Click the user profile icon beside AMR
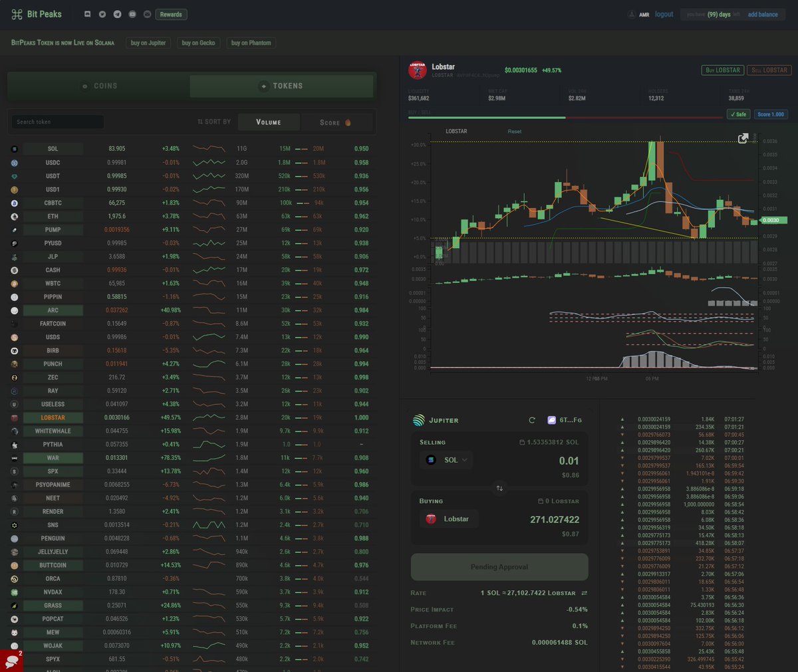The height and width of the screenshot is (672, 798). pyautogui.click(x=631, y=14)
